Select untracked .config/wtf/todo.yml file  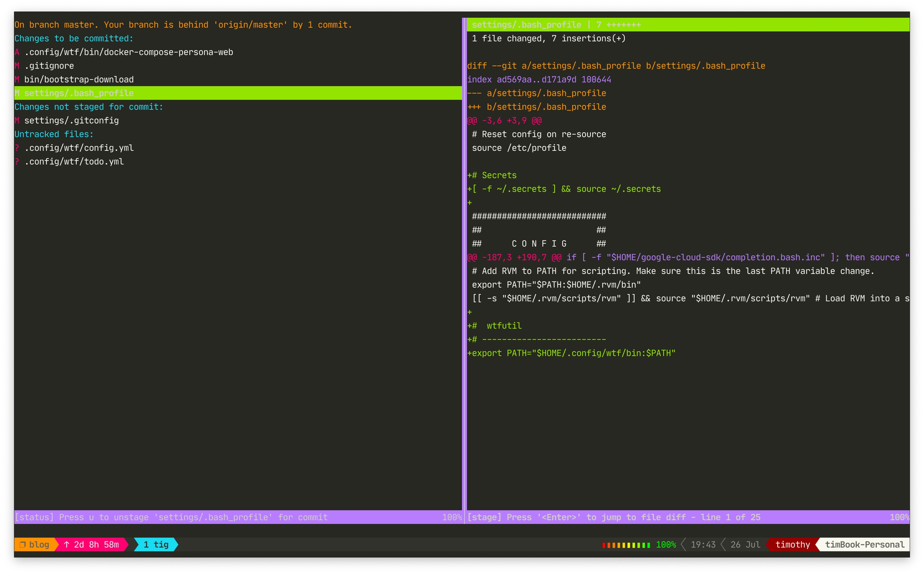pyautogui.click(x=74, y=162)
